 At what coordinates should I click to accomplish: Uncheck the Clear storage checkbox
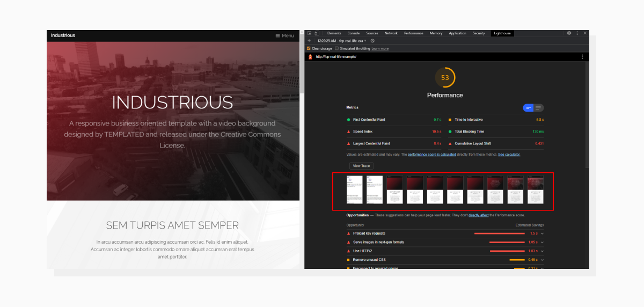pos(309,48)
